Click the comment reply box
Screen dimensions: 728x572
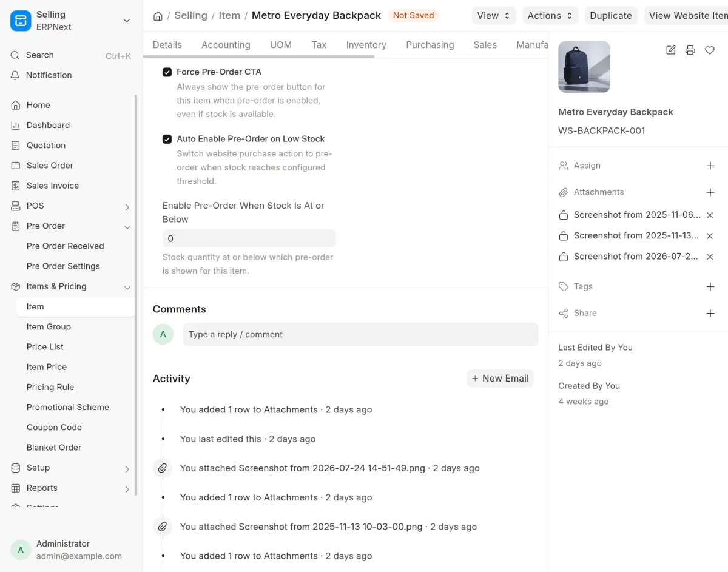[x=360, y=334]
